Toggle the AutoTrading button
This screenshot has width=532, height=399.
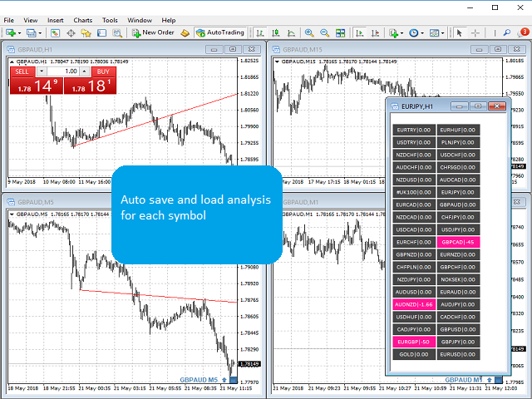(220, 32)
